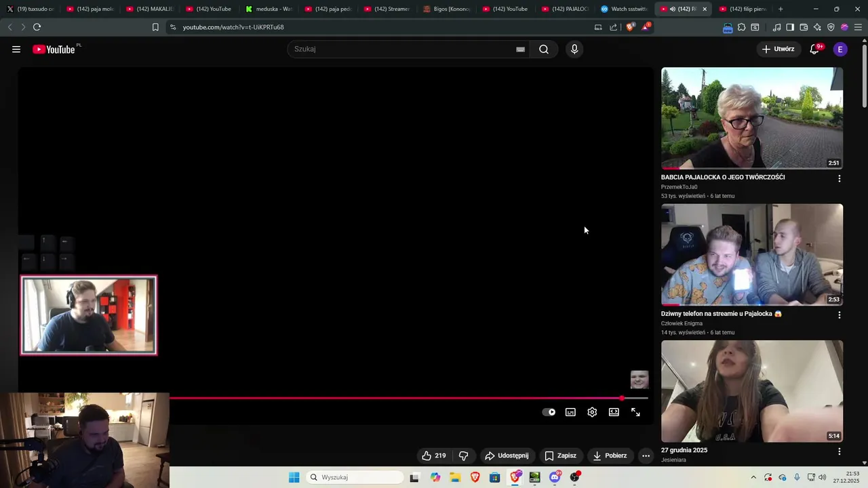Reload the page with refresh icon
The height and width of the screenshot is (488, 868).
(x=37, y=27)
